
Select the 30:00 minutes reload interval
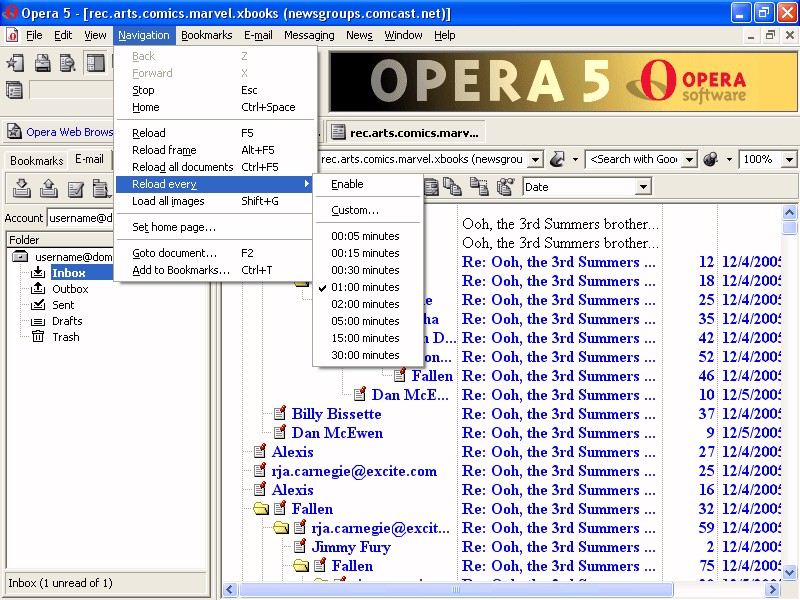(365, 355)
